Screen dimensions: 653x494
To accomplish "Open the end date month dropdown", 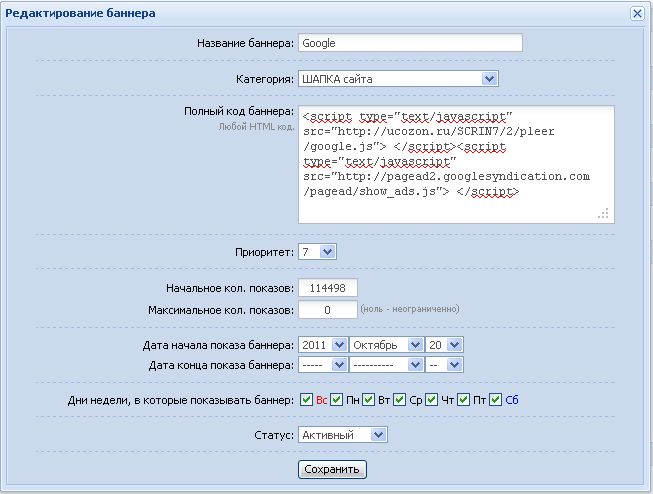I will tap(386, 365).
